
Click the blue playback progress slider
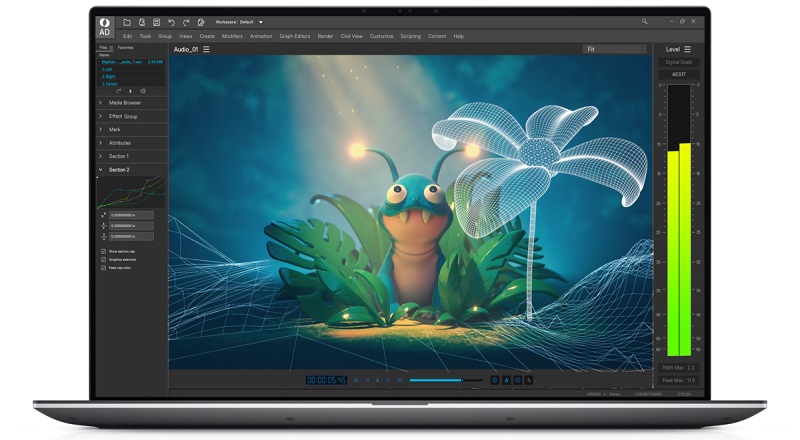[446, 380]
